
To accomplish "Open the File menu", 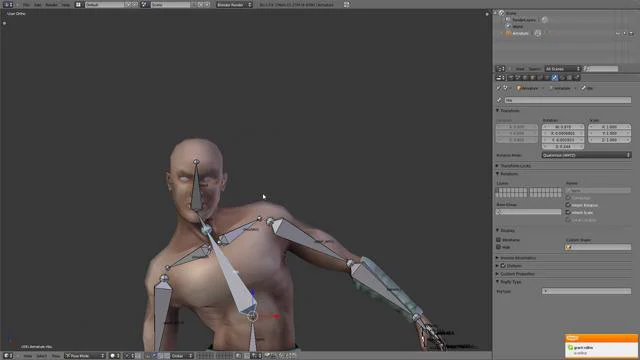I will (27, 4).
